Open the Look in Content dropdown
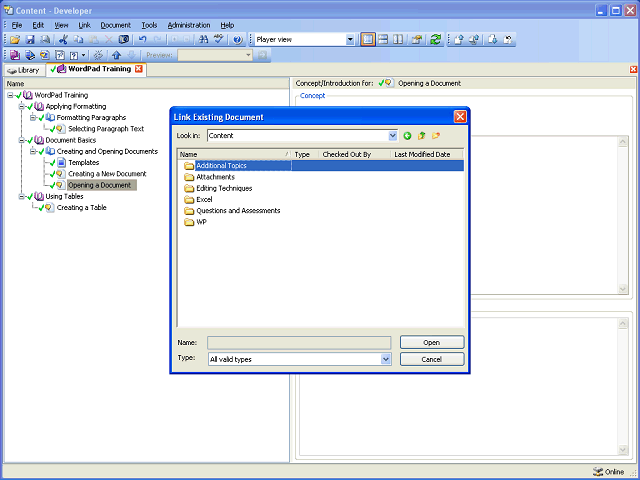 click(x=393, y=136)
